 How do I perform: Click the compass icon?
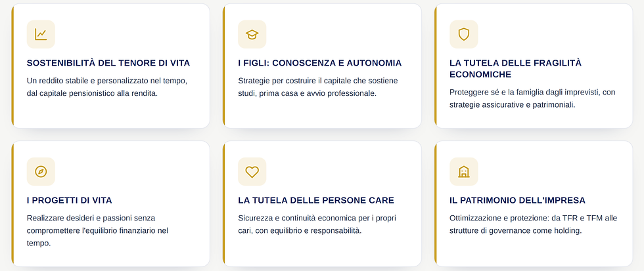click(41, 171)
